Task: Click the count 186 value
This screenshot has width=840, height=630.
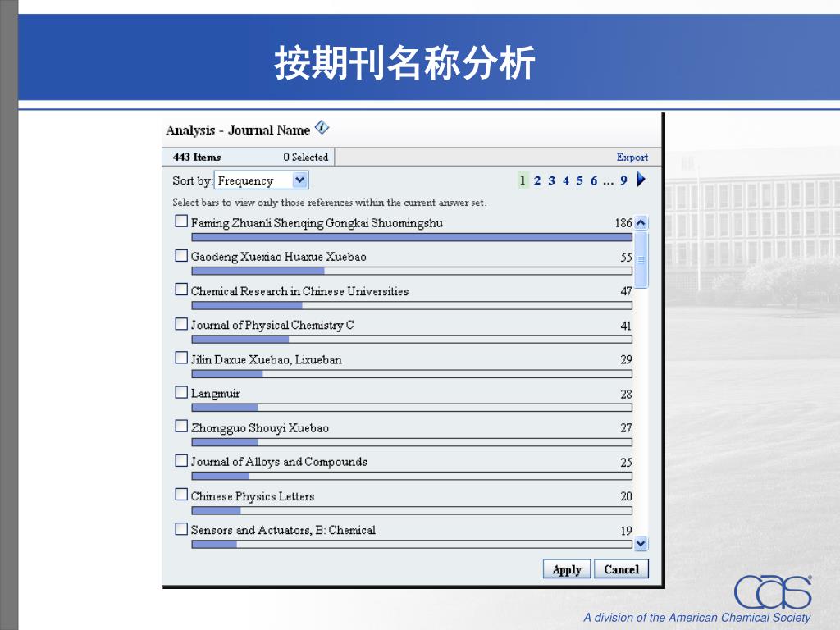Action: 623,223
